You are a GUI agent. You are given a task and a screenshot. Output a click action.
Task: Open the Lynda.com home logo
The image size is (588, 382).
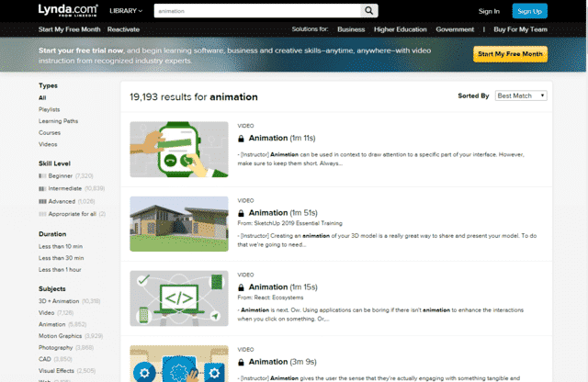[68, 10]
